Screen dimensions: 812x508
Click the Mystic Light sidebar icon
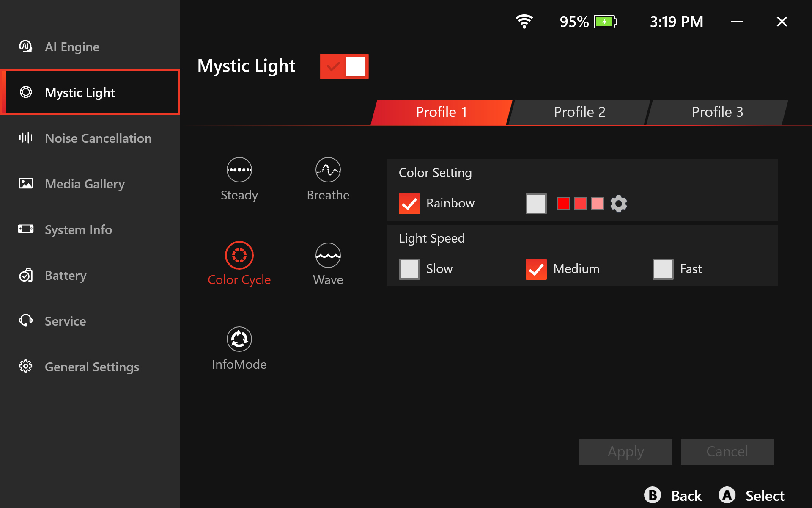click(x=26, y=92)
